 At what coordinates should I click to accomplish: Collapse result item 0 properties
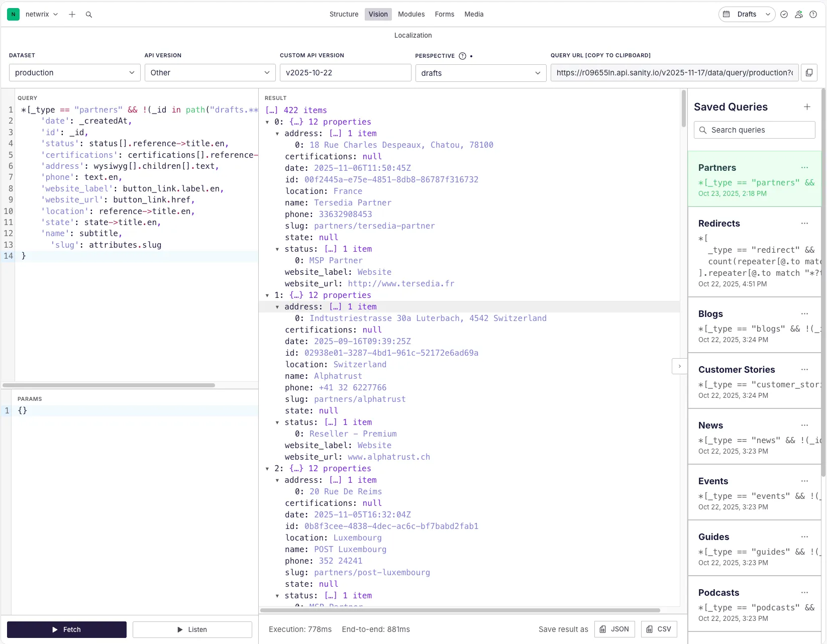(267, 122)
